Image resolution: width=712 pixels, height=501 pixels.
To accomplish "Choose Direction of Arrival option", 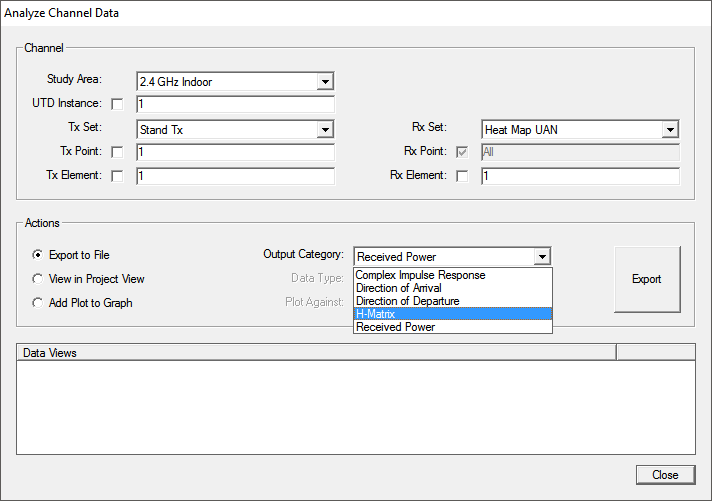I will point(453,288).
